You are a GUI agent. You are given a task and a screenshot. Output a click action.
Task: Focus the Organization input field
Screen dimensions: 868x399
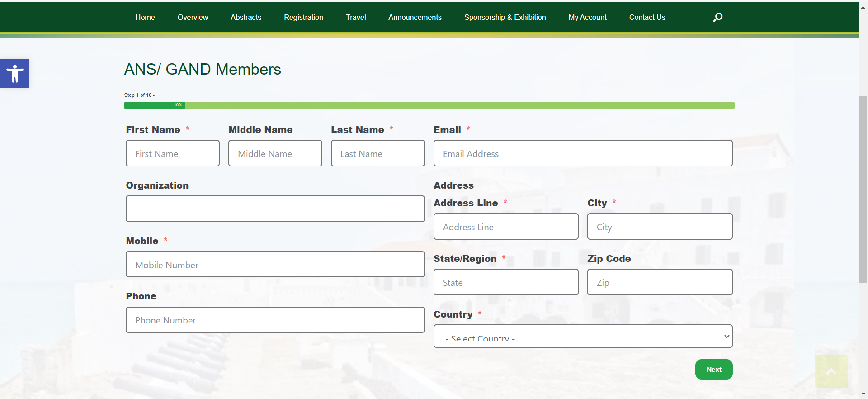(275, 209)
